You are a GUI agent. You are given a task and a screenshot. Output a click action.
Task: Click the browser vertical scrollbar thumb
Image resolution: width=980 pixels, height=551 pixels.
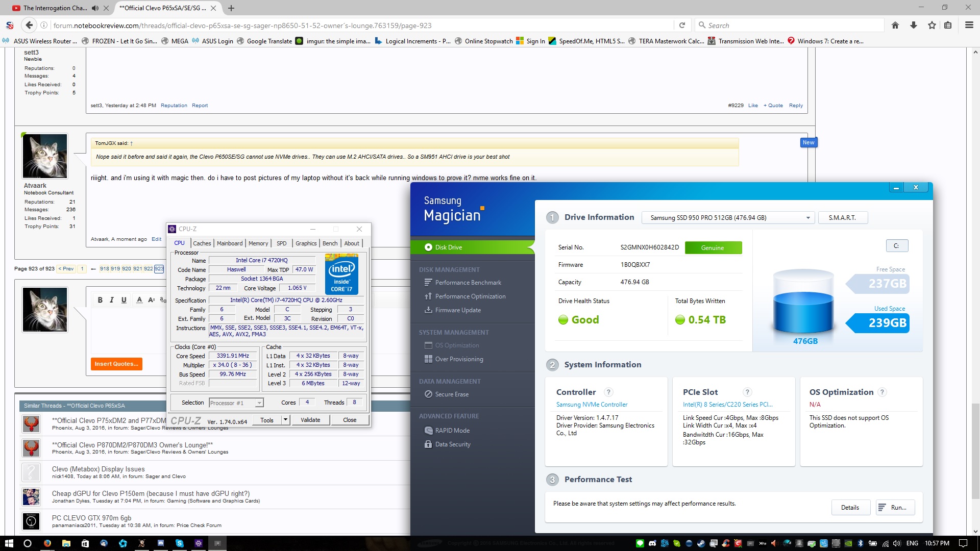tap(975, 451)
